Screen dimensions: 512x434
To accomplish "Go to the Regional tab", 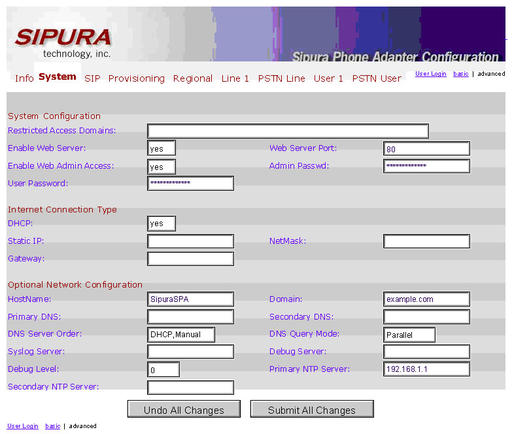I will 193,78.
